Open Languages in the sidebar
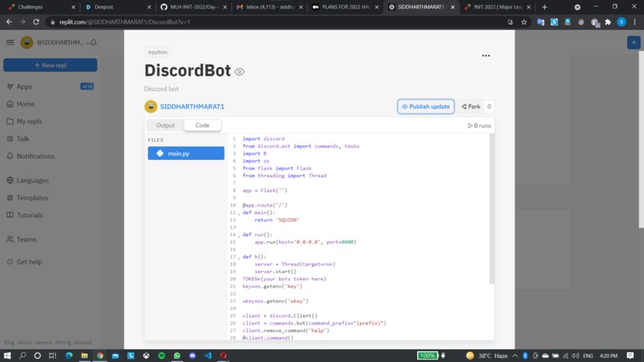 tap(33, 181)
